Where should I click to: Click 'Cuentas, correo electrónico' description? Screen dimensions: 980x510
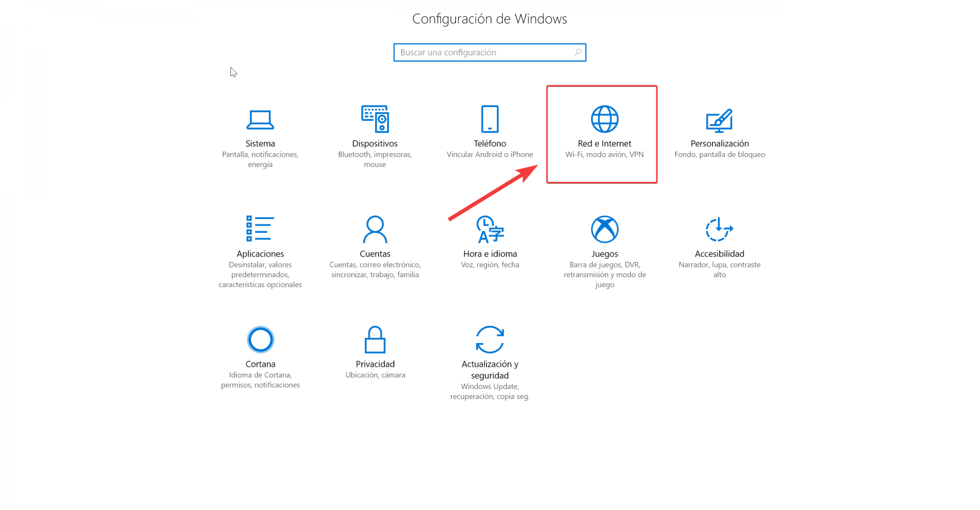(x=375, y=270)
